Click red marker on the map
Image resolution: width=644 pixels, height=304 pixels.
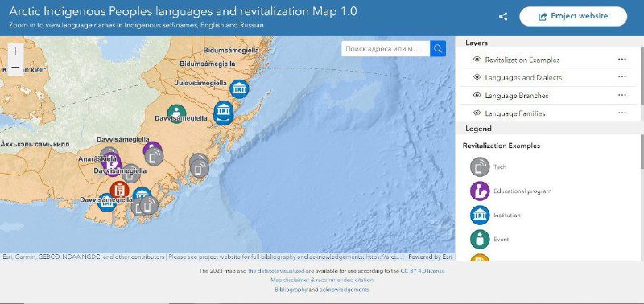119,190
